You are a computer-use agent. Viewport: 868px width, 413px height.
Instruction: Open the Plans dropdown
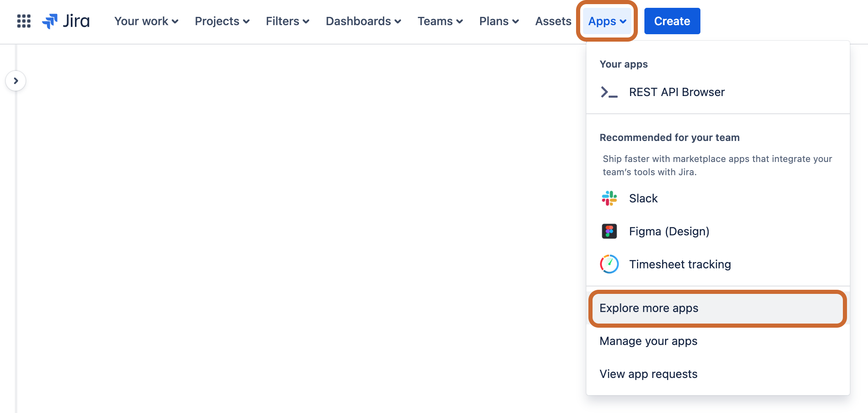point(499,21)
